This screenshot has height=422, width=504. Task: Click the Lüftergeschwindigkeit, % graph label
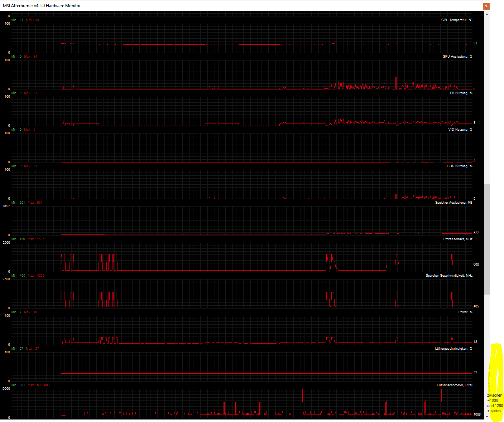click(x=453, y=349)
